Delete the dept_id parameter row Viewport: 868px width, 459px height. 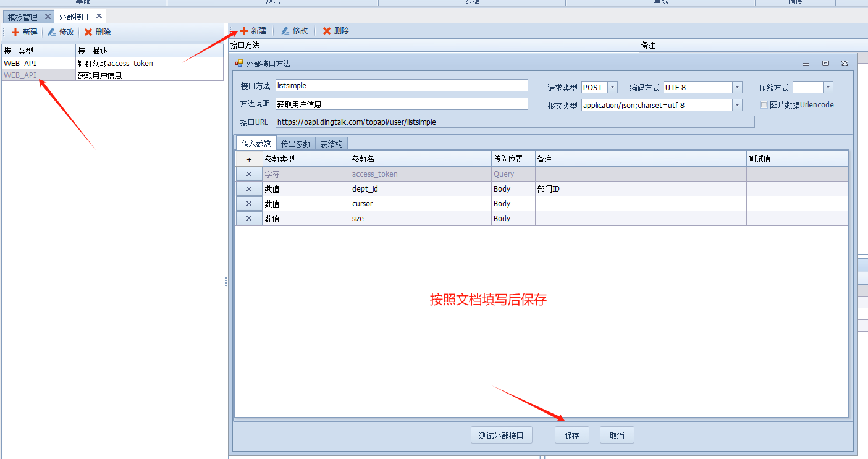(249, 189)
